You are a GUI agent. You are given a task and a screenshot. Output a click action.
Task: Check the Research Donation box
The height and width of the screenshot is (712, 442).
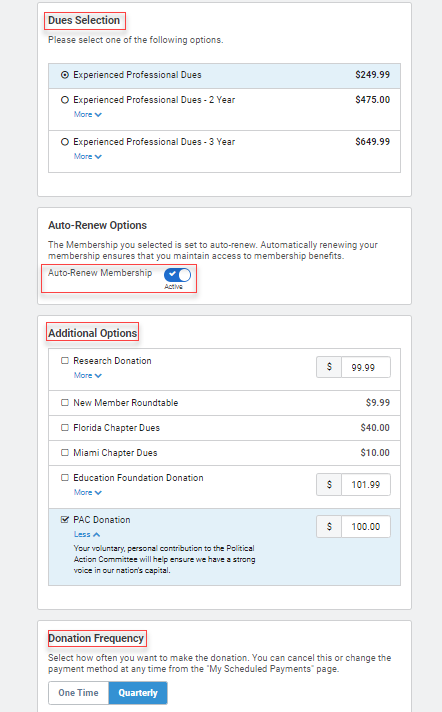point(65,361)
